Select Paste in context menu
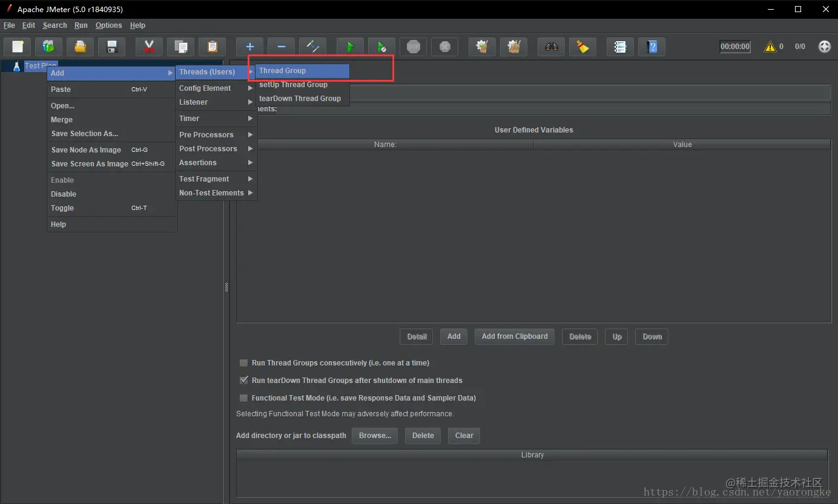The image size is (838, 504). coord(112,90)
